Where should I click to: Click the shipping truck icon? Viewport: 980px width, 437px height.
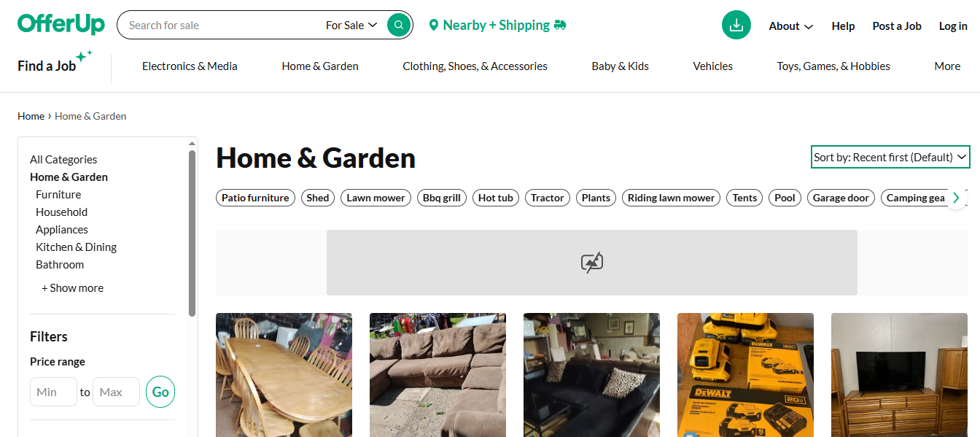pos(560,25)
